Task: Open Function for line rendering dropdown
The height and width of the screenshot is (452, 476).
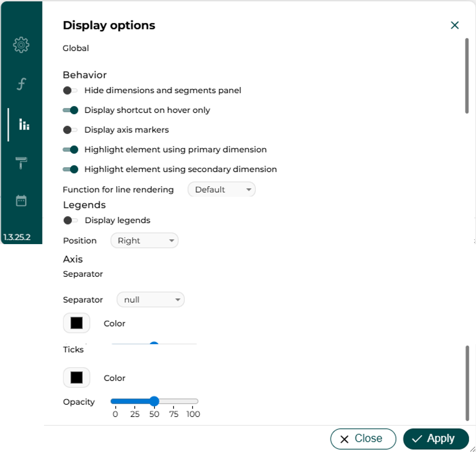Action: pos(221,189)
